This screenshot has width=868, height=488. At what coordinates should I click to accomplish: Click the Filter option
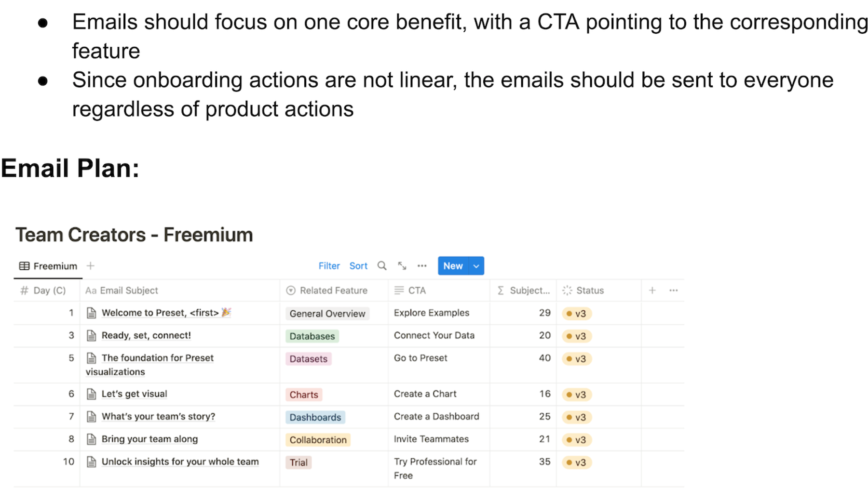pyautogui.click(x=329, y=266)
